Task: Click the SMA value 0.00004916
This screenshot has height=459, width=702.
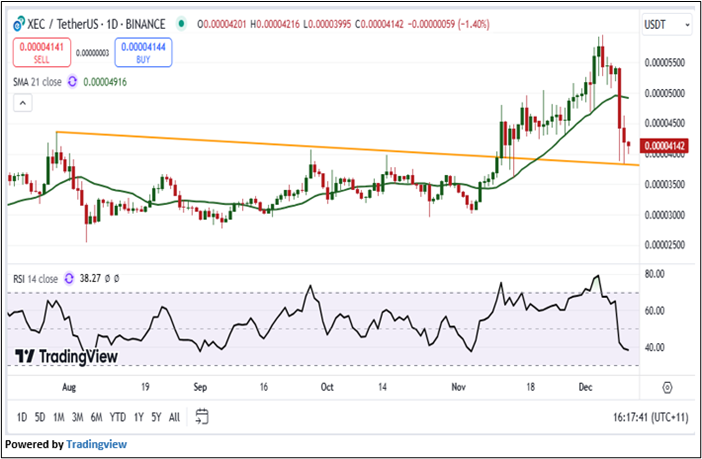Action: point(105,82)
